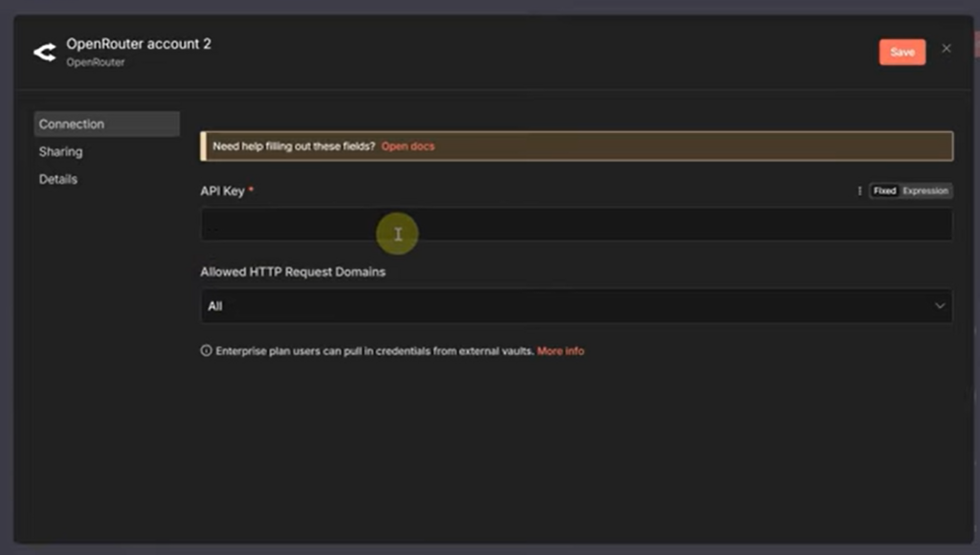Switch API Key mode to Fixed

pos(884,191)
